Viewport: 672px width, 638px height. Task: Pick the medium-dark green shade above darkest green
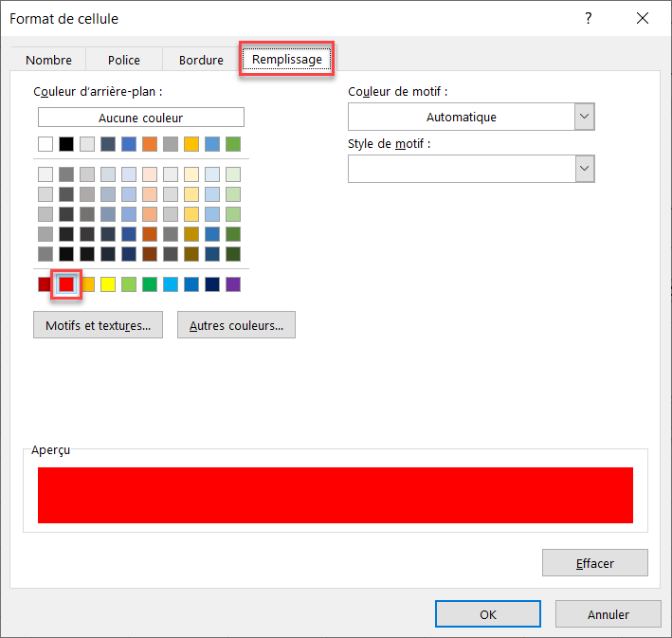pos(233,234)
